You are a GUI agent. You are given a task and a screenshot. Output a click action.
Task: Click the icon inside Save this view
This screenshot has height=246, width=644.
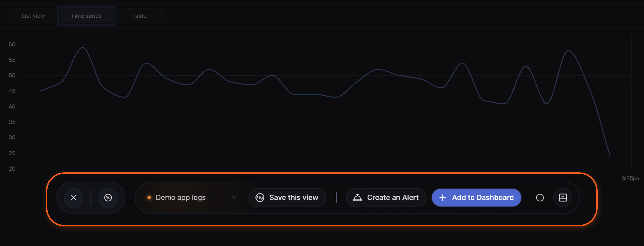pyautogui.click(x=260, y=198)
